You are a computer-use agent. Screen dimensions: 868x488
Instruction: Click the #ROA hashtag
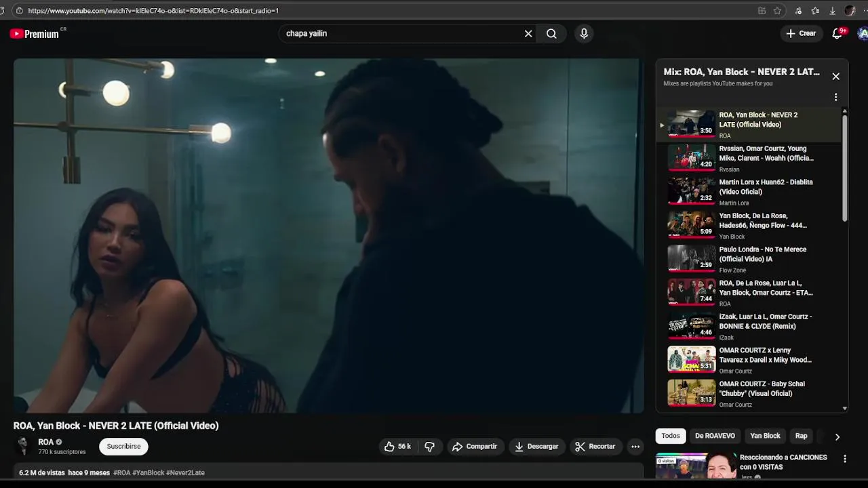pyautogui.click(x=121, y=472)
